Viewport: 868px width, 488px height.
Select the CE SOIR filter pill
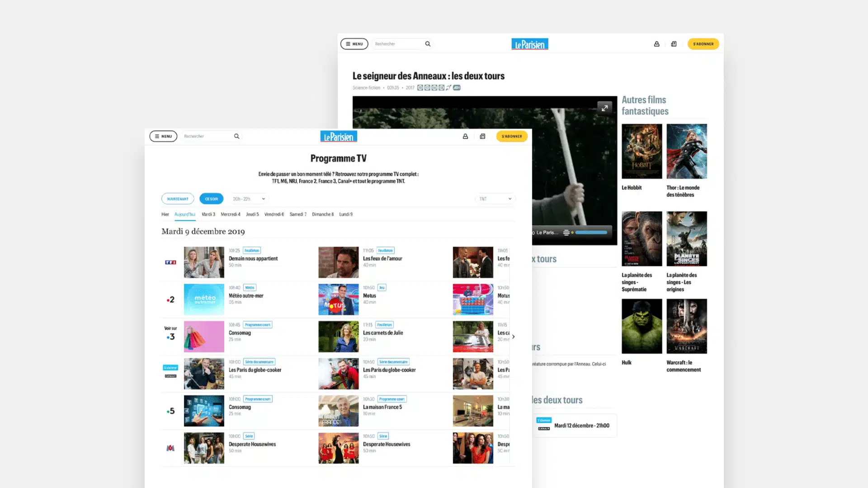(x=211, y=199)
